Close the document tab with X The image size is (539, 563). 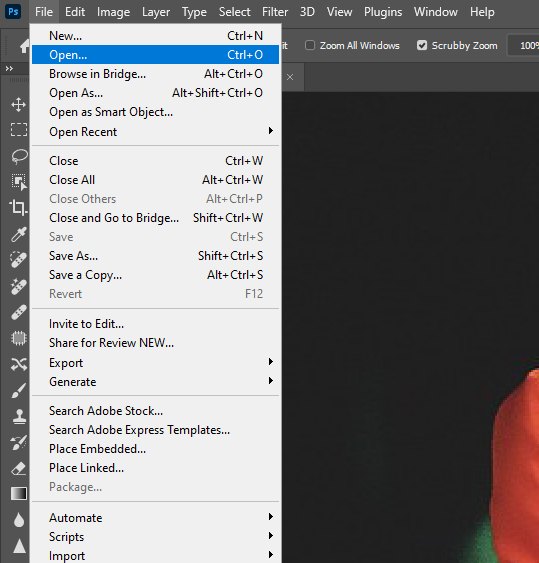[x=290, y=77]
